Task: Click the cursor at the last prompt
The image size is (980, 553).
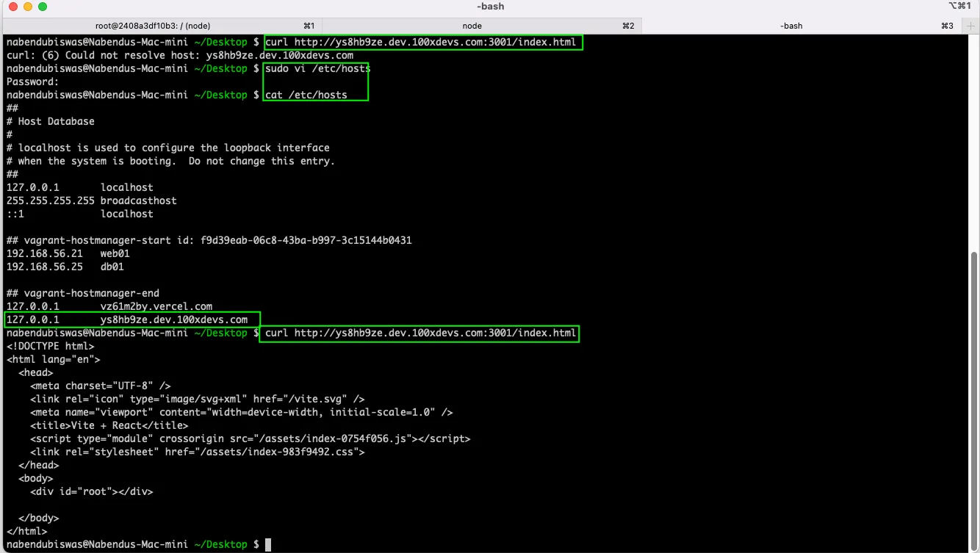Action: coord(268,544)
